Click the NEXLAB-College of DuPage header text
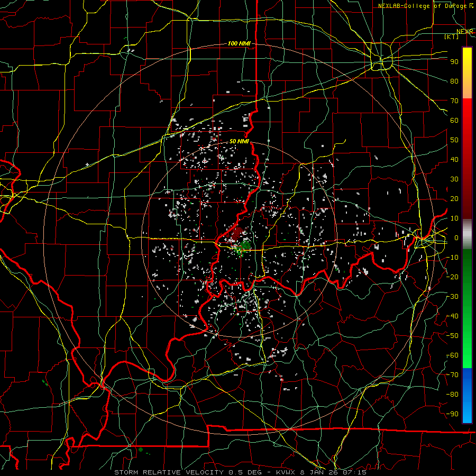This screenshot has width=476, height=476. point(422,6)
